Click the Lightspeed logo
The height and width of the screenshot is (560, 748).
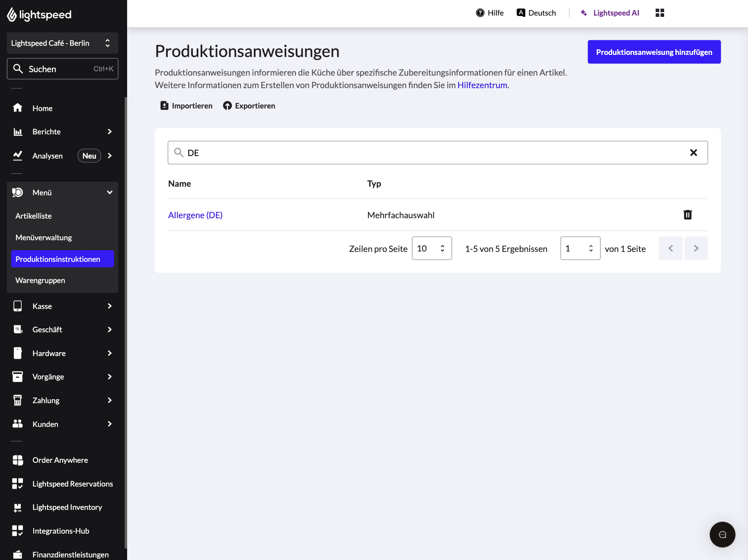pyautogui.click(x=39, y=15)
